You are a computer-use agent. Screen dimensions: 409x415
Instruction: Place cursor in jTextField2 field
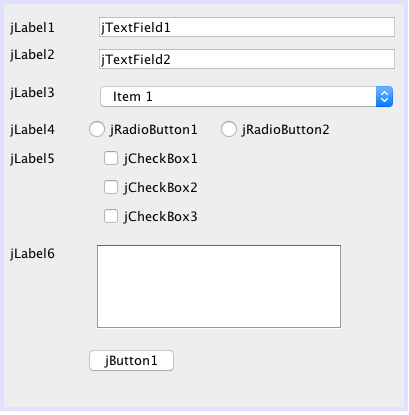[x=247, y=59]
